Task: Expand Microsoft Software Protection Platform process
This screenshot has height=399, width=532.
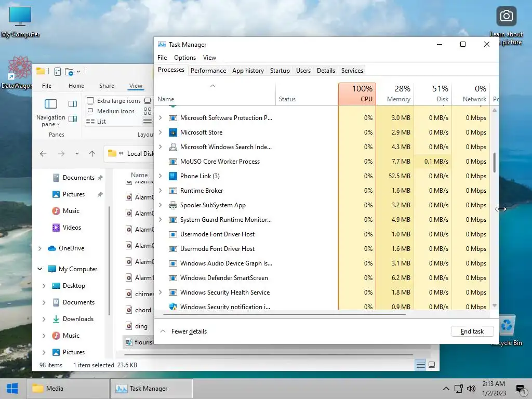Action: tap(161, 118)
